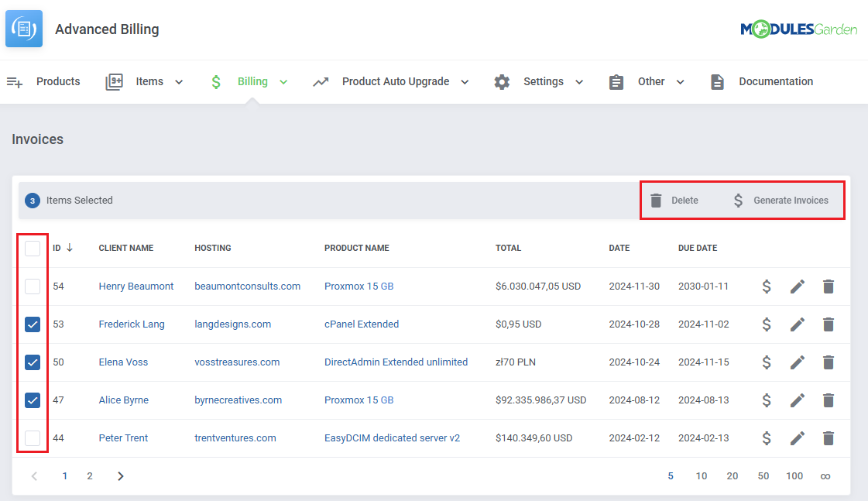The image size is (868, 501).
Task: Click the Products add-list icon
Action: 15,83
